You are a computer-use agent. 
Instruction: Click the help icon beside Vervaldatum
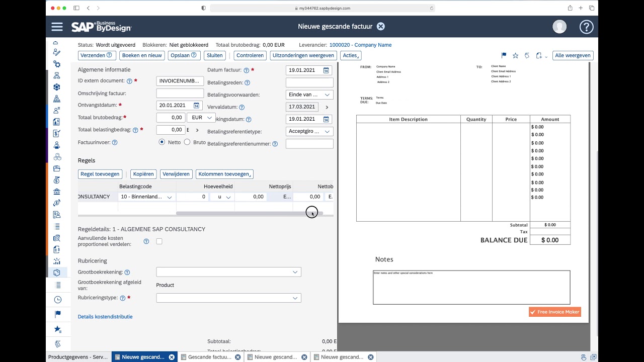(242, 108)
